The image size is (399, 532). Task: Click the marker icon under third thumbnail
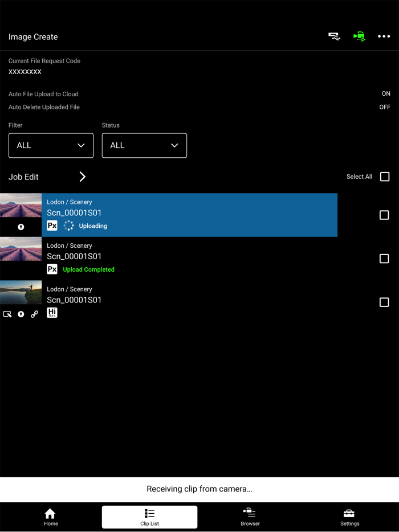pos(21,314)
